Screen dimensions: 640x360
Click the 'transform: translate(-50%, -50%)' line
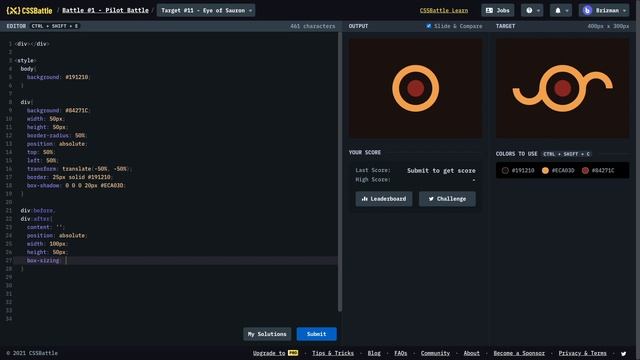79,169
